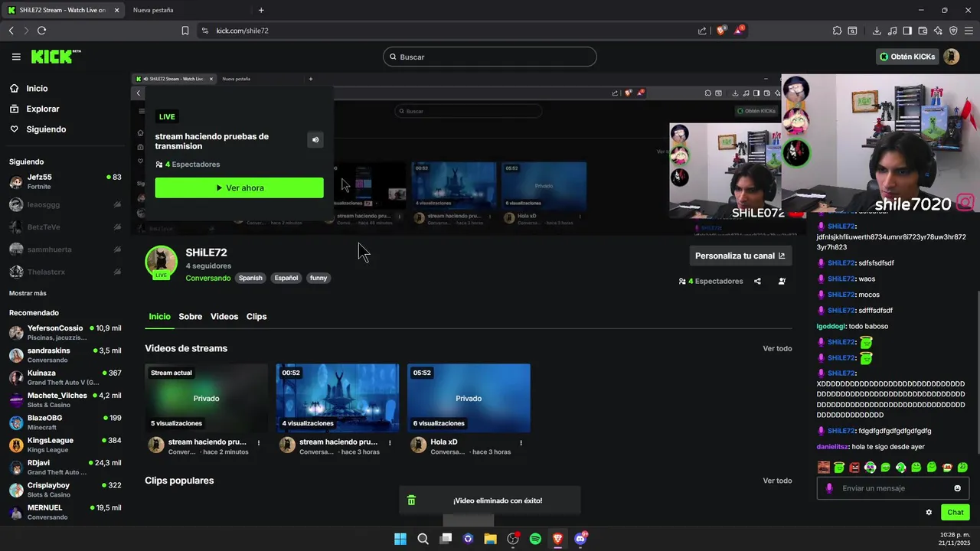Image resolution: width=980 pixels, height=551 pixels.
Task: Click Ver todo next to Videos de streams
Action: point(777,349)
